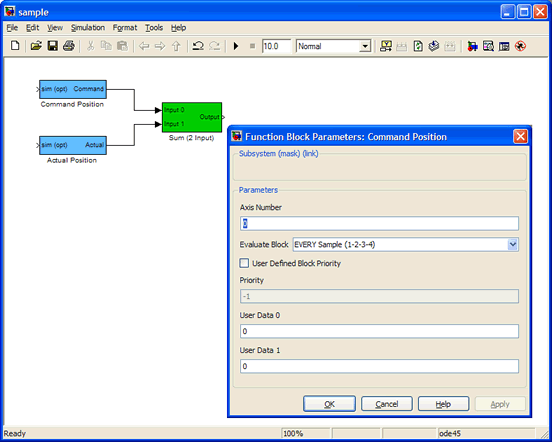Open a model with folder icon
The width and height of the screenshot is (552, 442).
36,46
